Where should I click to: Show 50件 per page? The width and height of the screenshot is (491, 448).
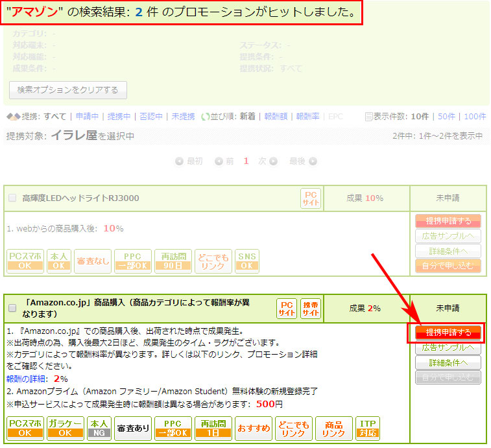(446, 117)
